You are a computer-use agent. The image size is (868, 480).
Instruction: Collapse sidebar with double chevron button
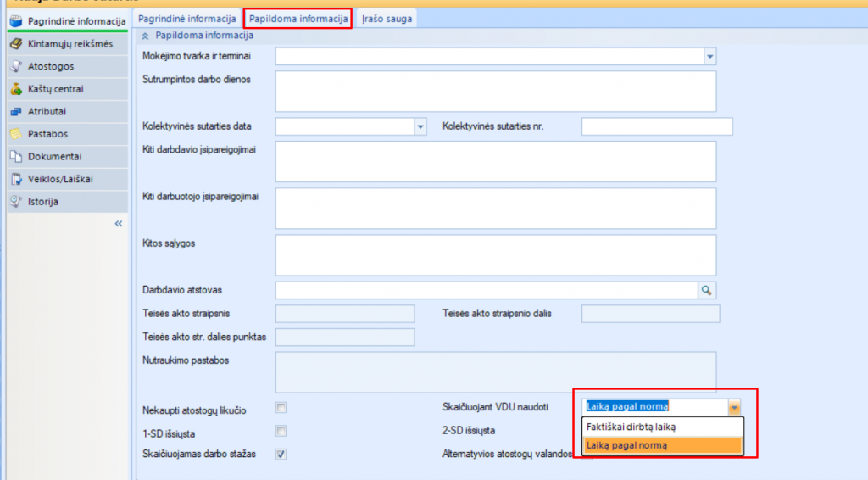[118, 224]
